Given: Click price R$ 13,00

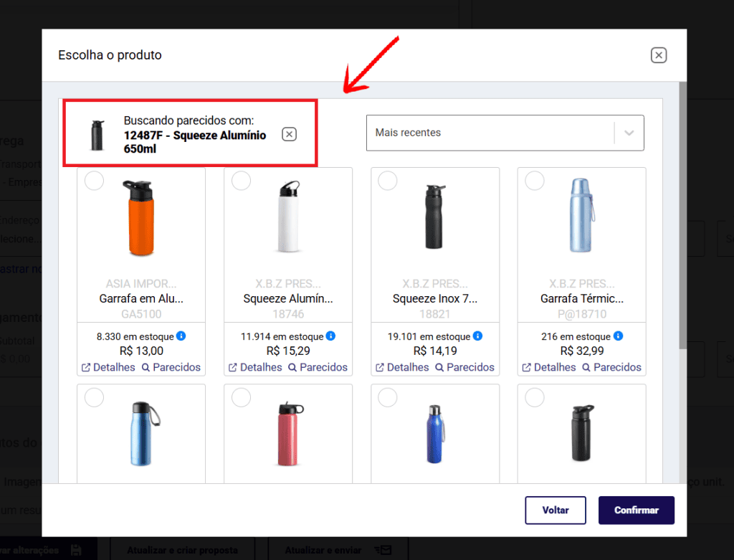Looking at the screenshot, I should (141, 351).
